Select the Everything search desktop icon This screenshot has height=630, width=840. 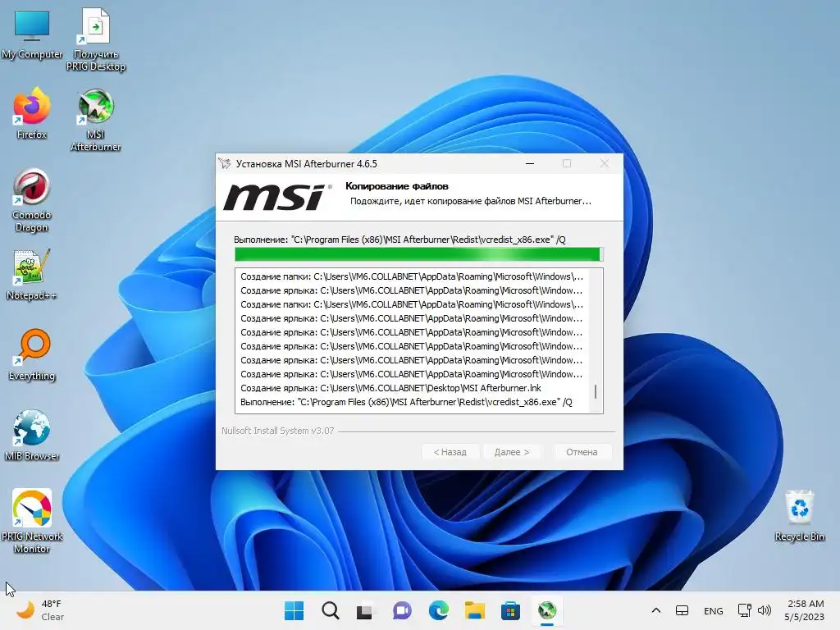[32, 354]
